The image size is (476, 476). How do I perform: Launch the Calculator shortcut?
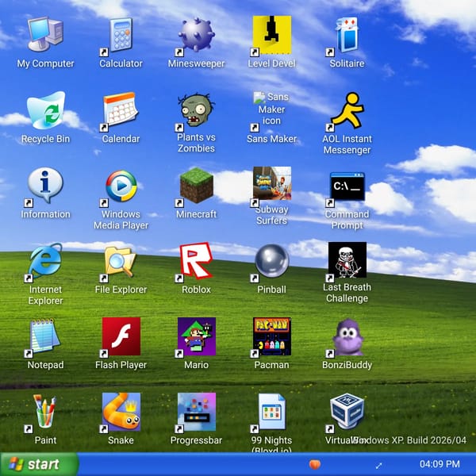121,35
